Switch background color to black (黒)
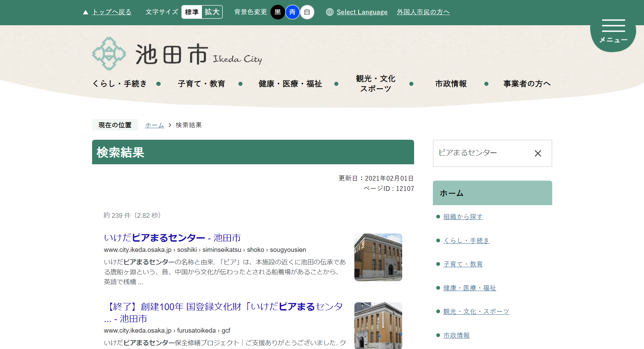The width and height of the screenshot is (644, 349). (x=278, y=12)
